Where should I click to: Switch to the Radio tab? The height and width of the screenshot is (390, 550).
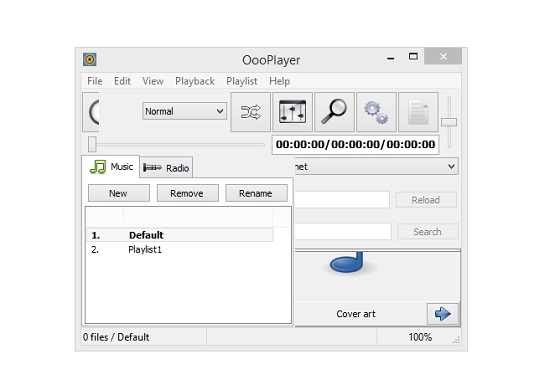coord(166,168)
